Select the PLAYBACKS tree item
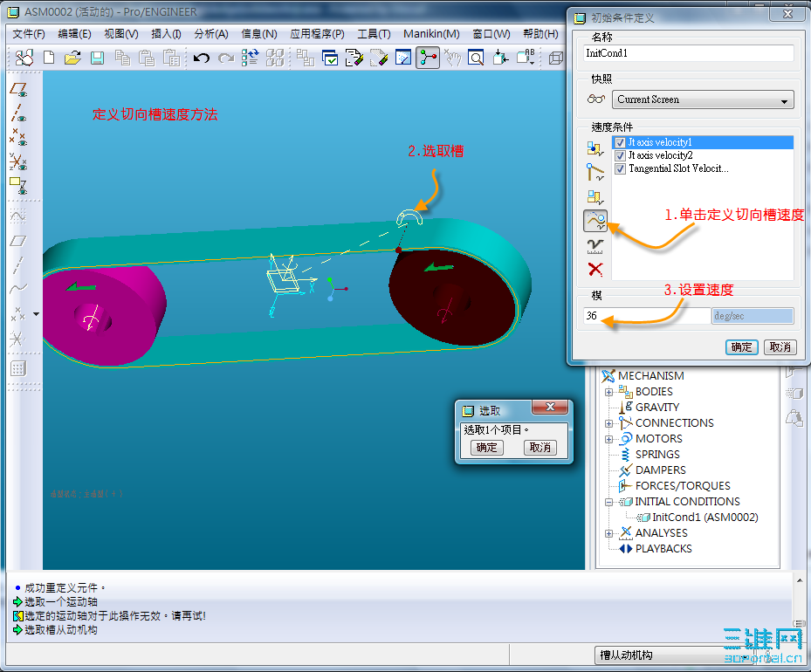Image resolution: width=811 pixels, height=672 pixels. pyautogui.click(x=663, y=549)
